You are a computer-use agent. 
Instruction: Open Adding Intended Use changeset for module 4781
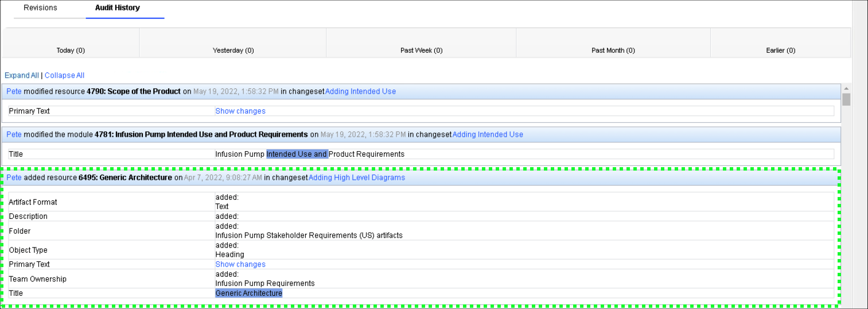488,134
